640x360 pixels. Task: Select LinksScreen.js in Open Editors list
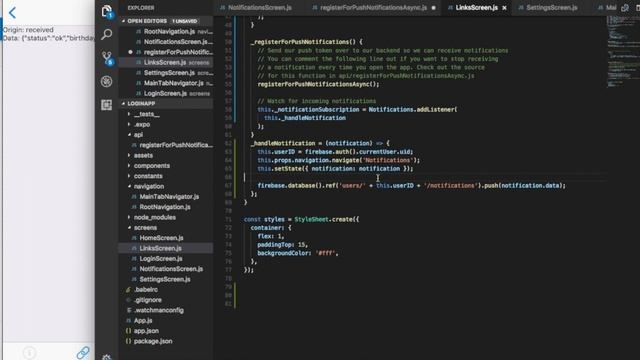[x=165, y=62]
